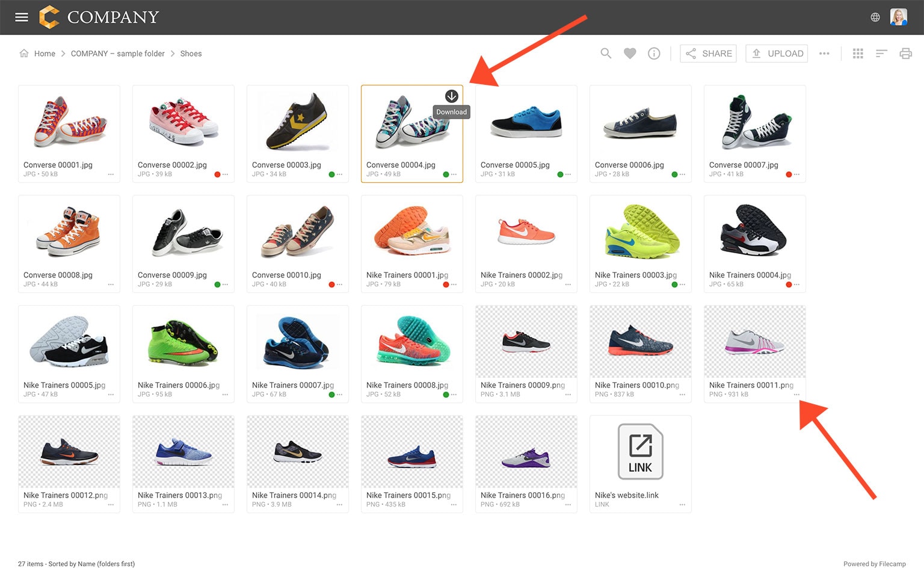924x577 pixels.
Task: Click the Home breadcrumb house icon
Action: coord(24,53)
